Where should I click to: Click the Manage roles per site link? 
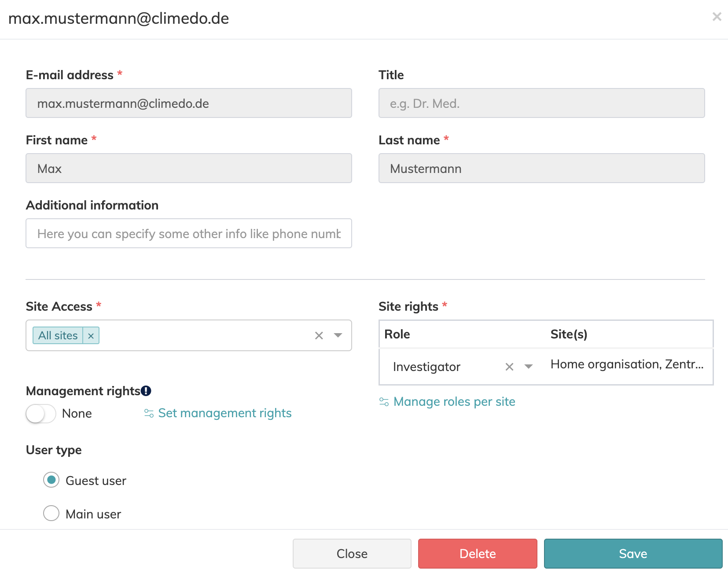pos(454,402)
